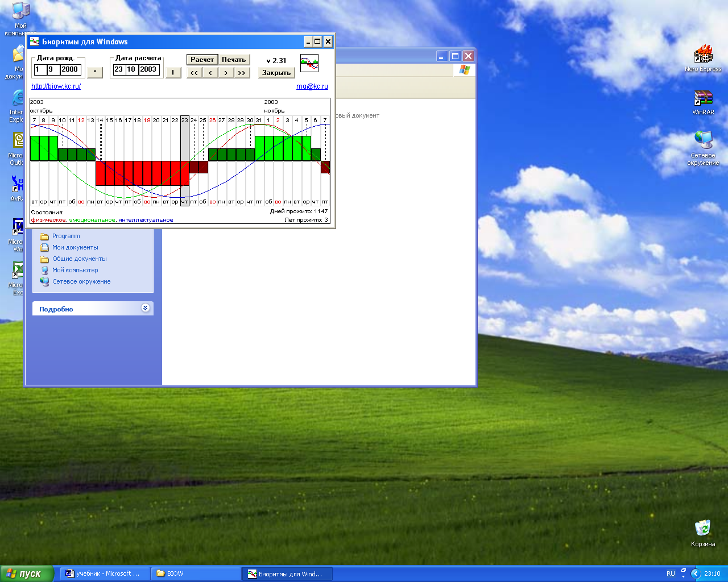This screenshot has height=582, width=728.
Task: Select red day 19 in the chart header
Action: [147, 120]
